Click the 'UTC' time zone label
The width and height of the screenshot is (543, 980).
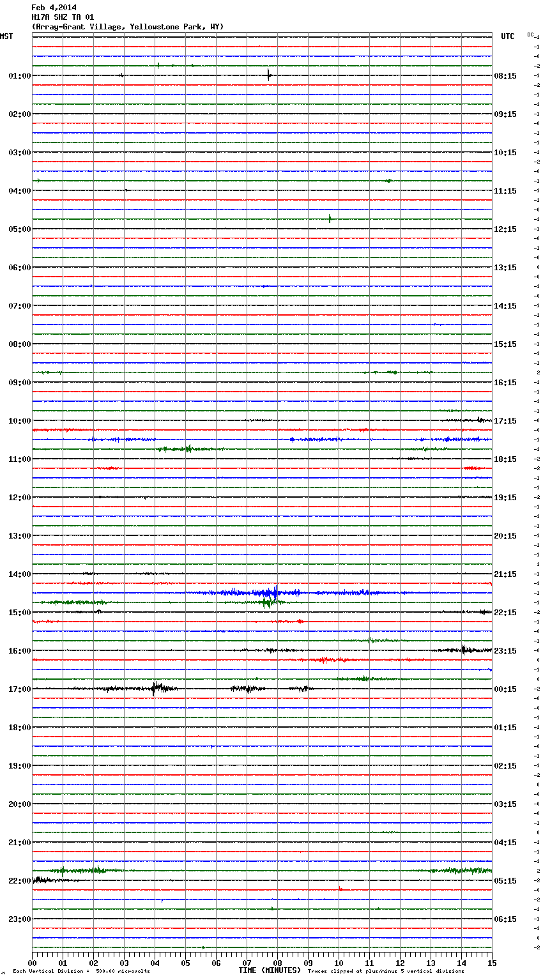pyautogui.click(x=508, y=36)
